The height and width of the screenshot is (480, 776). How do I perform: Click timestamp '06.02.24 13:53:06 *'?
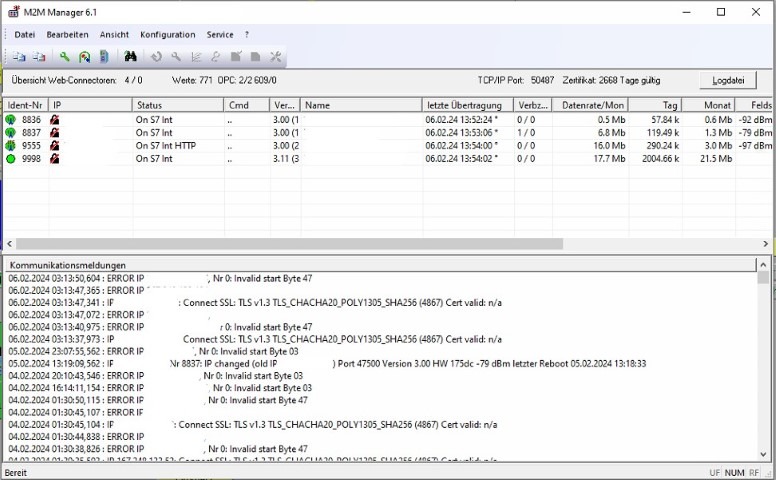click(x=461, y=133)
